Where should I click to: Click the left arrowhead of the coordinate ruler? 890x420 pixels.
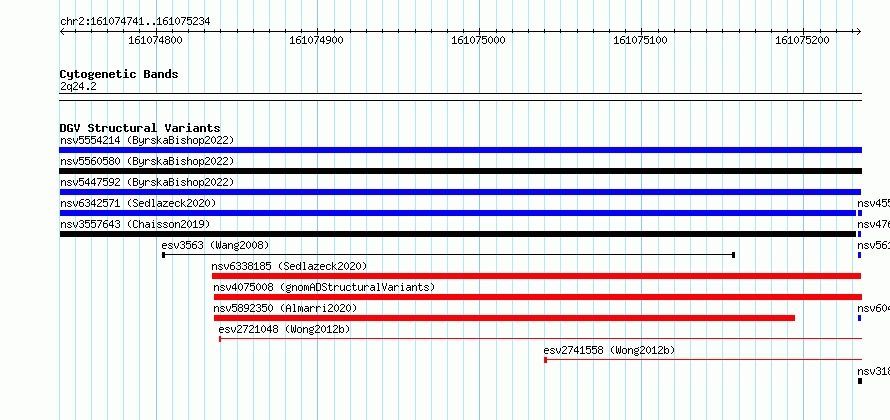62,31
